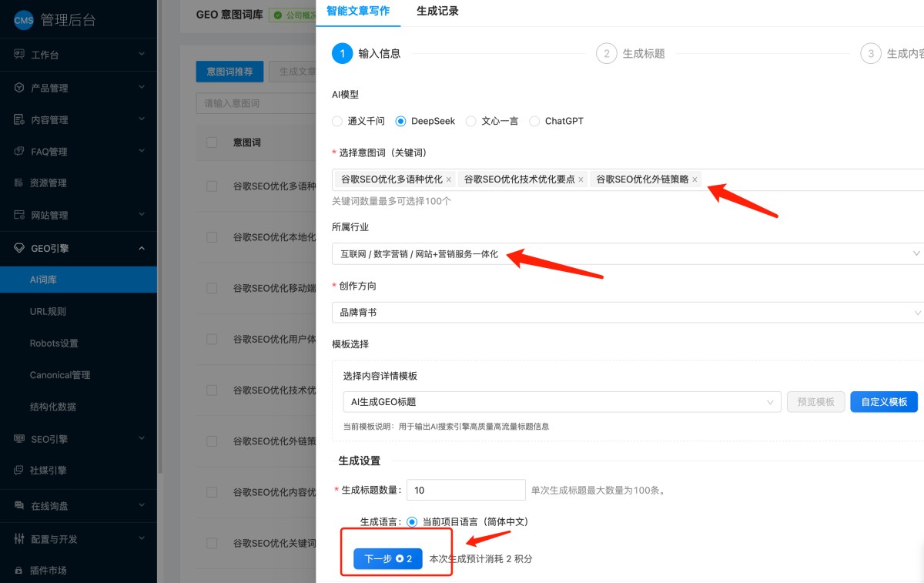Select the ChatGPT radio option
The image size is (924, 583).
point(534,121)
